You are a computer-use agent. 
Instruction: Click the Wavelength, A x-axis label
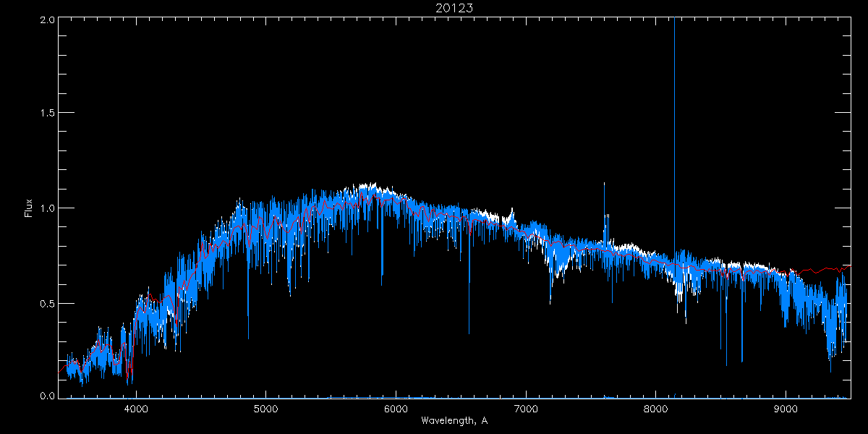(x=454, y=420)
